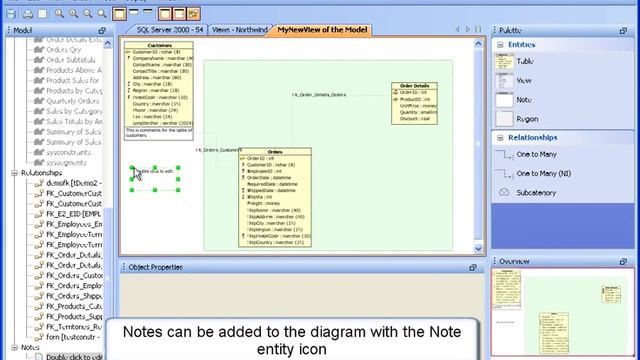
Task: Click the diagram scrollbar down arrow
Action: click(478, 249)
